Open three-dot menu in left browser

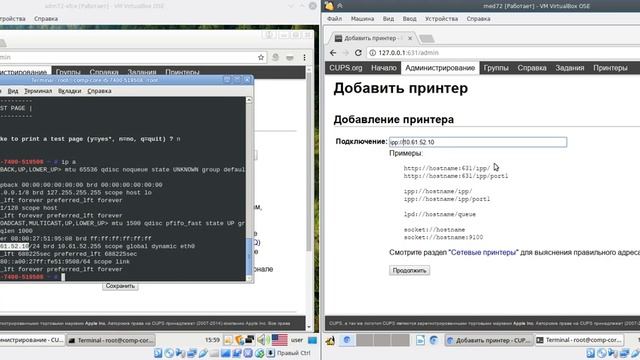point(304,58)
